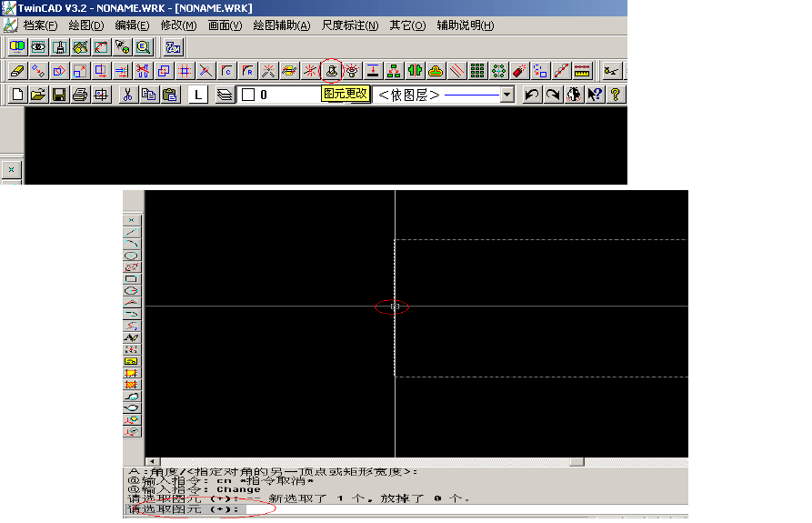
Task: Select the line drawing tool
Action: pos(132,232)
